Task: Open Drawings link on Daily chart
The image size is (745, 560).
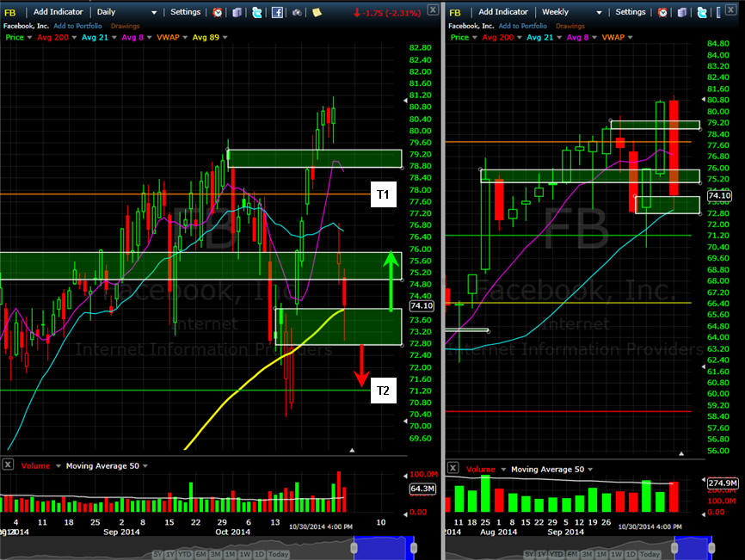Action: pyautogui.click(x=125, y=26)
